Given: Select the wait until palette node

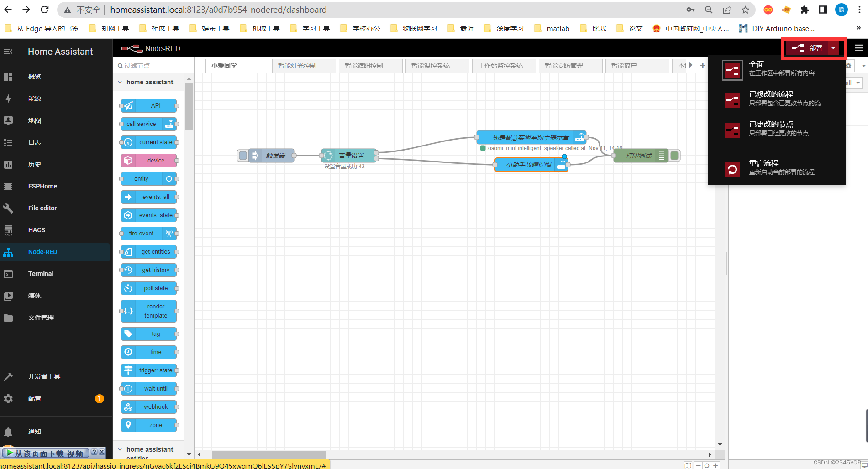Looking at the screenshot, I should [149, 389].
